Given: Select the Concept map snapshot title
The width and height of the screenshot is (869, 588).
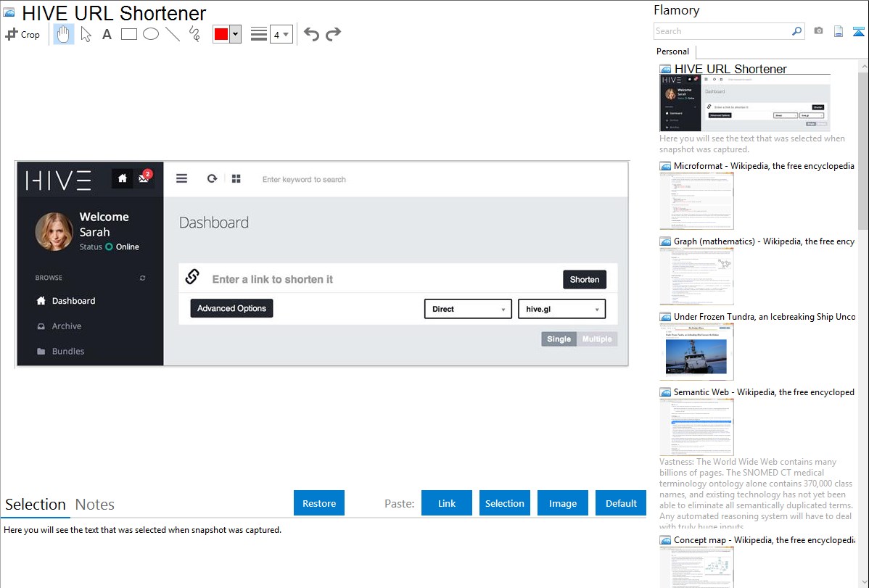Looking at the screenshot, I should pos(765,539).
